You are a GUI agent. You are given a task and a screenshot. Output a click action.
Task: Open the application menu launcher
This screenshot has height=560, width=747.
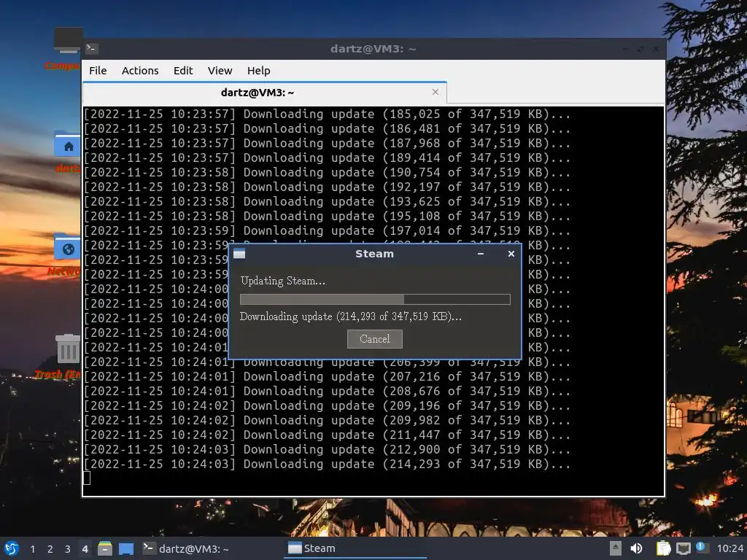(x=12, y=548)
